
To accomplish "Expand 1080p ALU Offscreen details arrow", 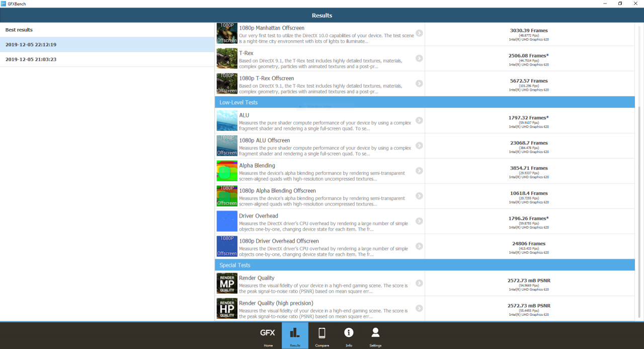I will (x=419, y=146).
